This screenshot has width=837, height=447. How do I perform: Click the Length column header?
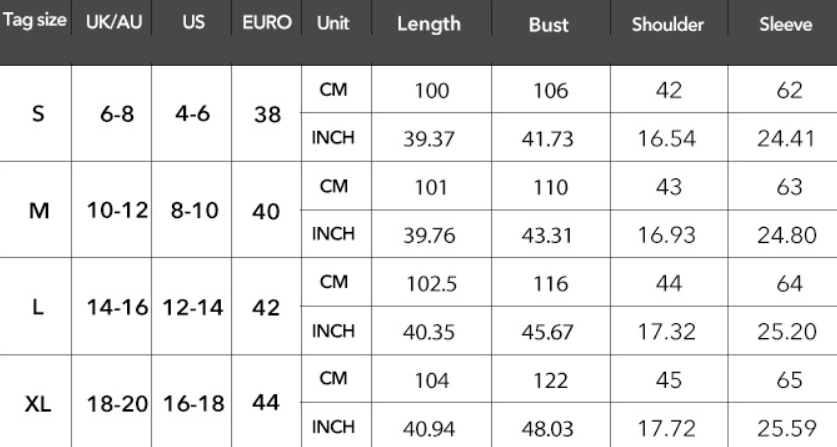point(429,24)
